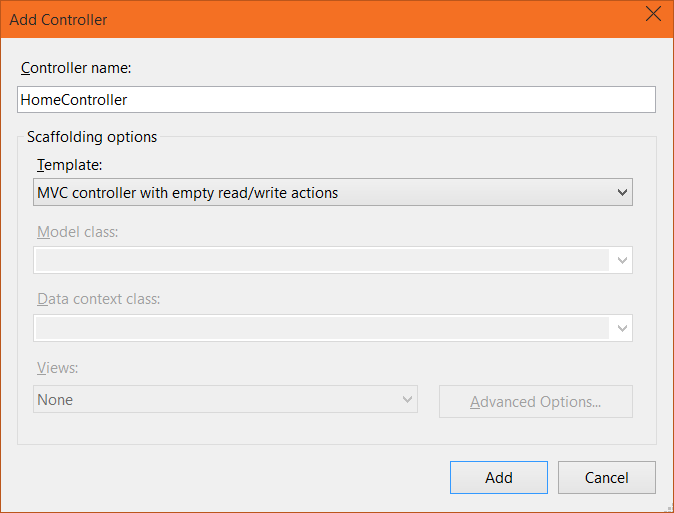Screen dimensions: 674x513
Task: Click the Controller name label
Action: coord(83,69)
